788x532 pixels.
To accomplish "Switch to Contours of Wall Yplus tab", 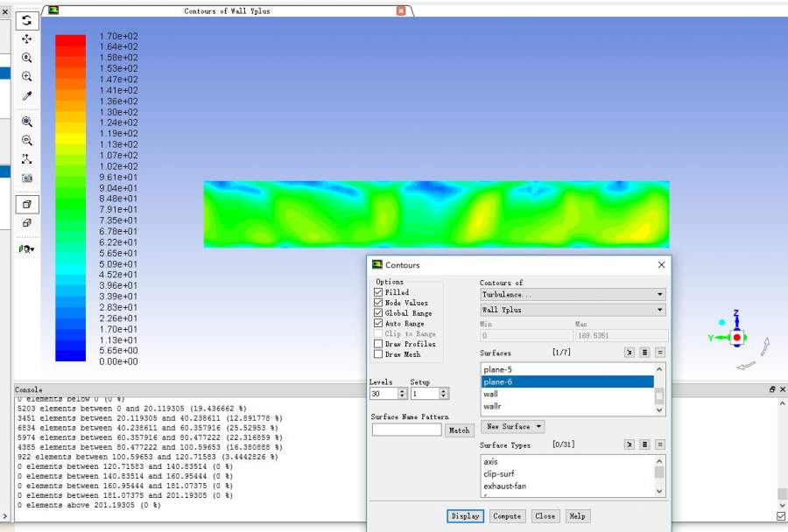I will 227,10.
